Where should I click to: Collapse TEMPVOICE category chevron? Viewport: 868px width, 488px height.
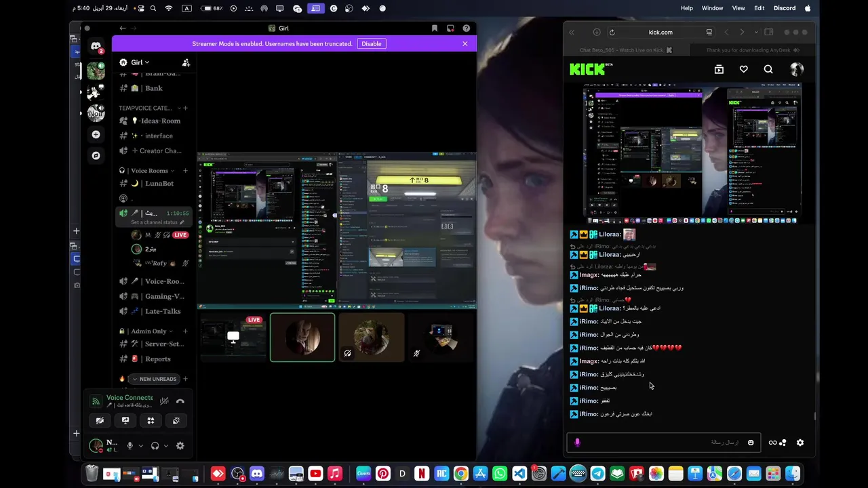tap(179, 108)
